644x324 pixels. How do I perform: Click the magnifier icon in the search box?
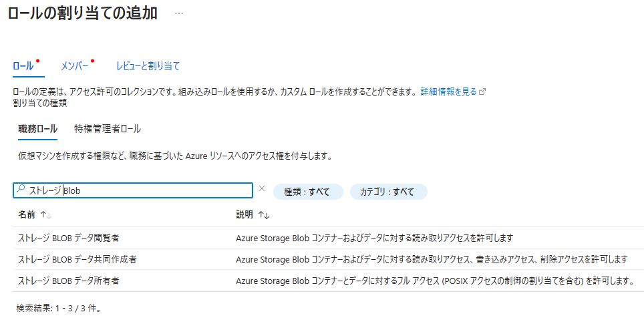tap(20, 189)
